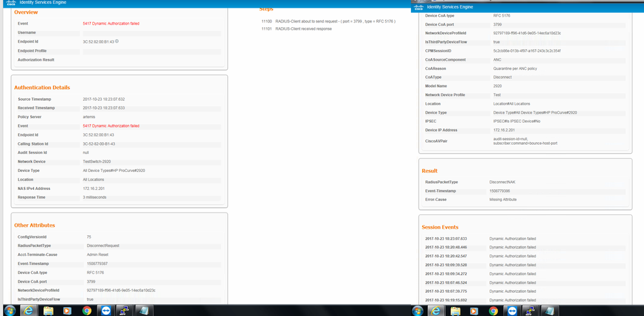Open Google Chrome on the right taskbar

(x=493, y=311)
